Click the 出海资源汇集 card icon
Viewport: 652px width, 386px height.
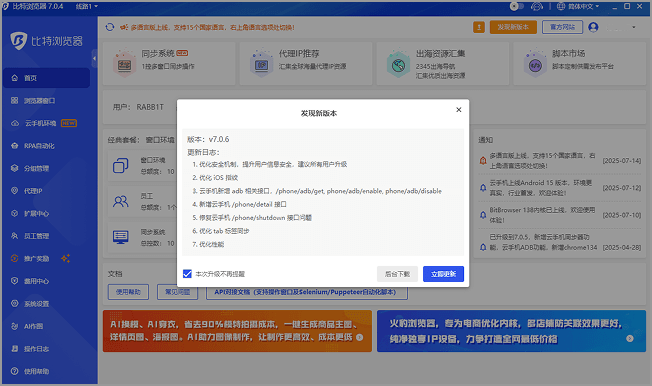coord(398,64)
